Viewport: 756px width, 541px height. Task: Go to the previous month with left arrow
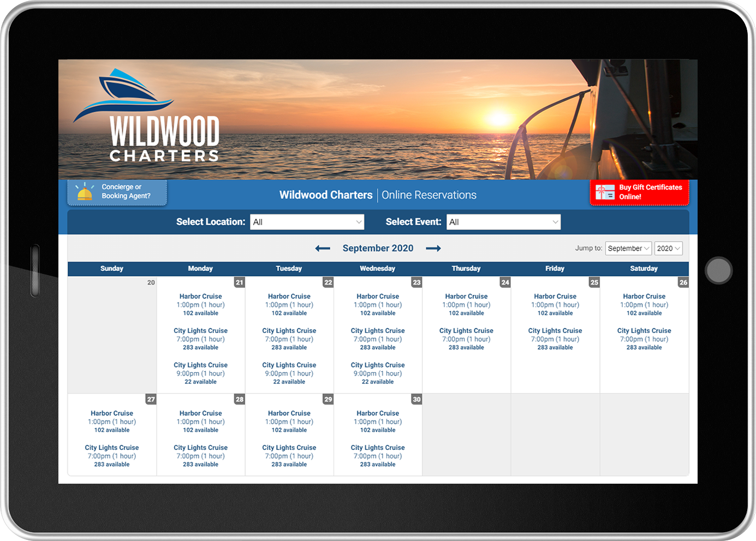(323, 248)
